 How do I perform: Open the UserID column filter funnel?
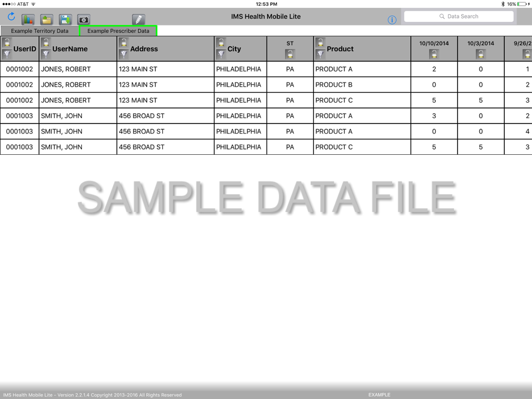pyautogui.click(x=7, y=54)
